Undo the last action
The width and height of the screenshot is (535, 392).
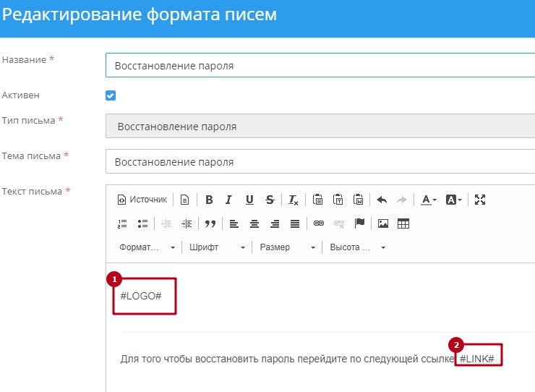382,200
